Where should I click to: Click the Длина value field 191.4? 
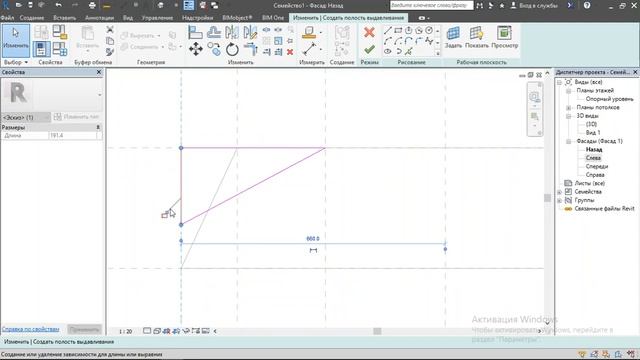coord(73,136)
